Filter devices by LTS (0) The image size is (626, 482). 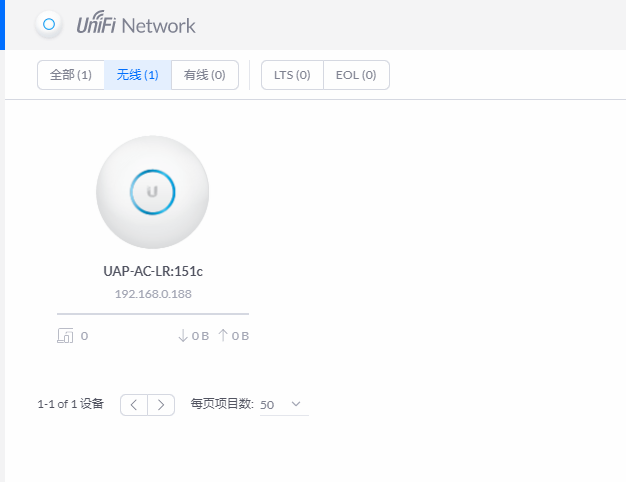(292, 75)
